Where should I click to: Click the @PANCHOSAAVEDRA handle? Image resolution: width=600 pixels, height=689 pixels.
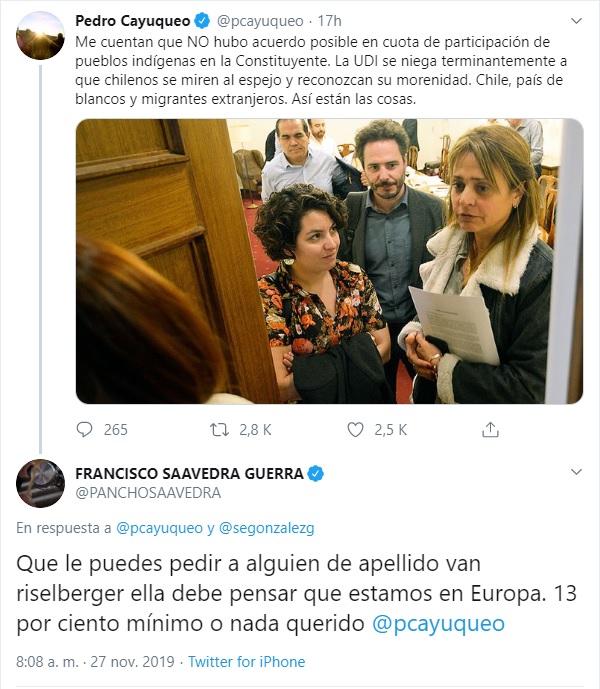coord(148,493)
